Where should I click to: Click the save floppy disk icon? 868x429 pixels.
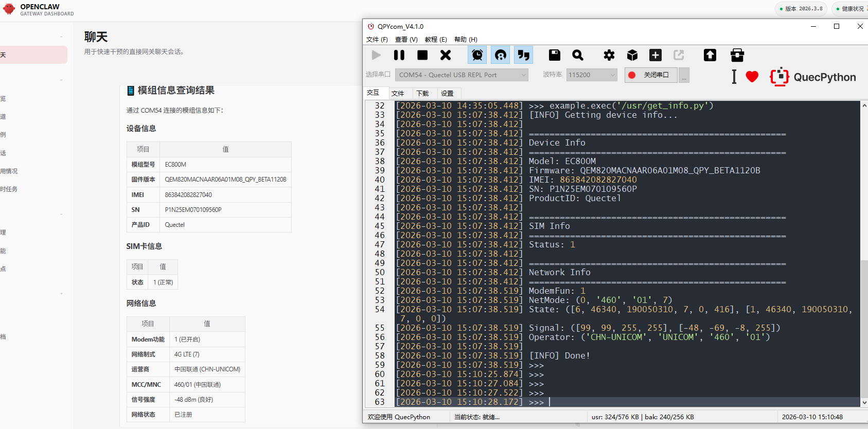pos(554,55)
